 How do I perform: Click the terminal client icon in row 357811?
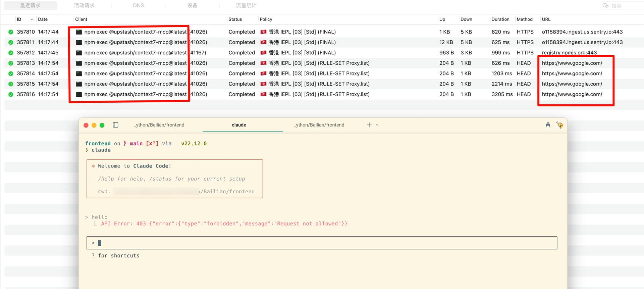tap(79, 42)
